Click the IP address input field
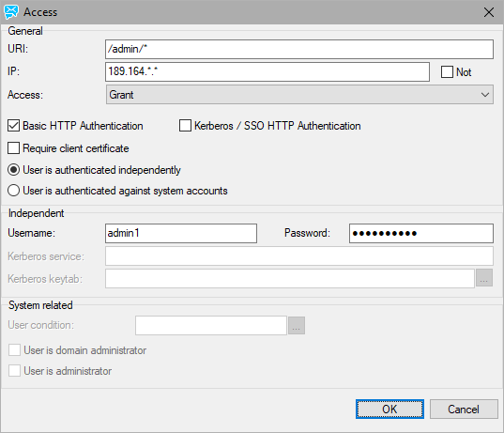The width and height of the screenshot is (504, 433). tap(267, 71)
